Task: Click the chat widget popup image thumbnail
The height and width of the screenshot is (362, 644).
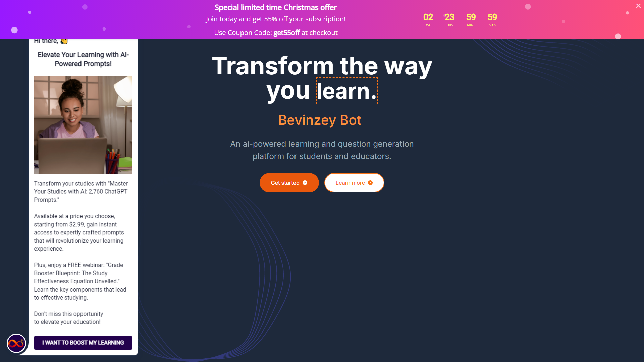Action: pos(83,125)
